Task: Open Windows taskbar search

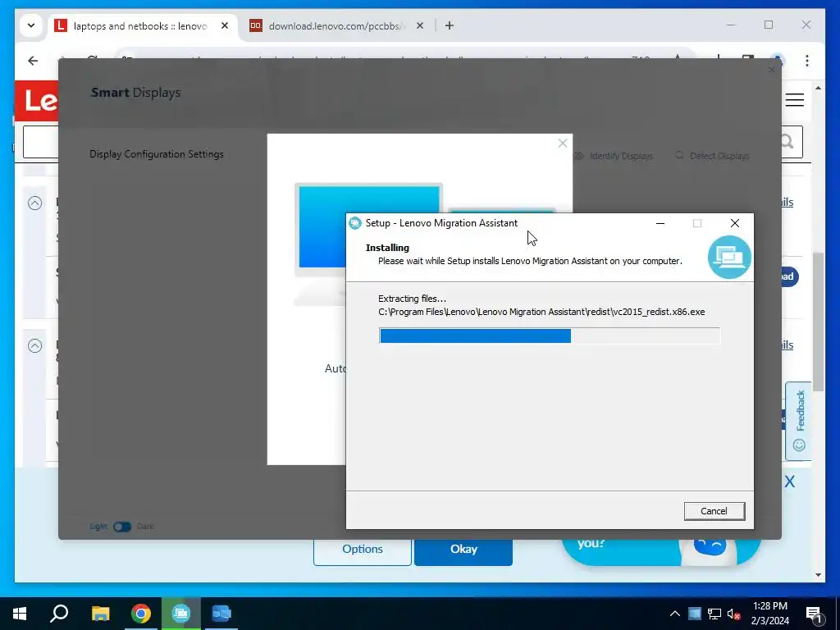Action: pyautogui.click(x=59, y=614)
